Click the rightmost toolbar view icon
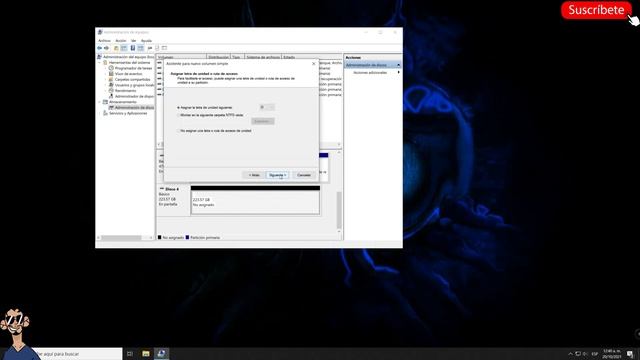640x360 pixels. pos(164,48)
